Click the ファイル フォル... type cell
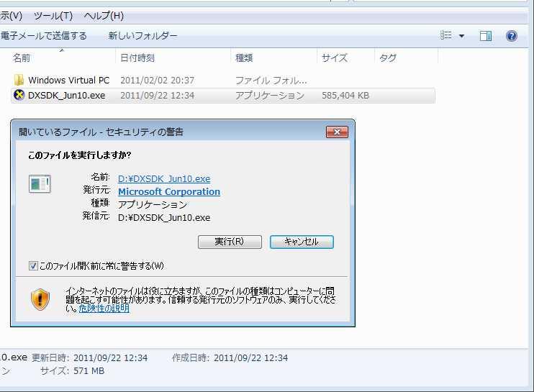534x392 pixels. tap(271, 81)
